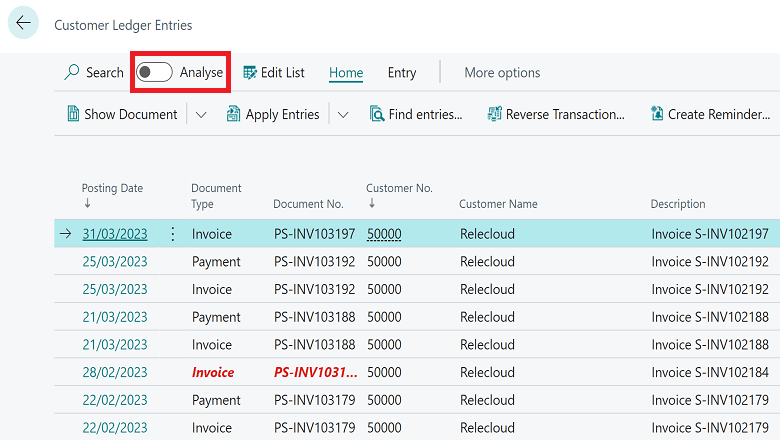The image size is (780, 440).
Task: Click More options
Action: click(502, 73)
